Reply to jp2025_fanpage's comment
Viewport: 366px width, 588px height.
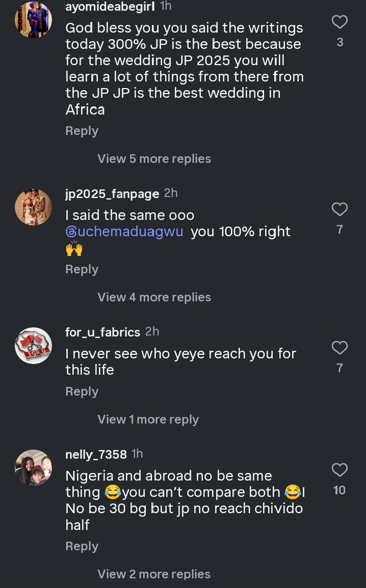(x=82, y=269)
